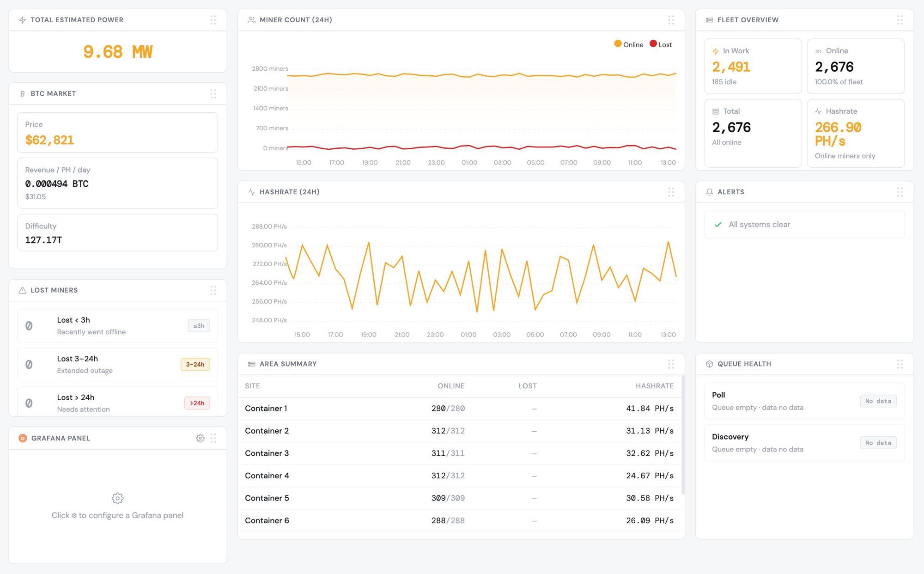
Task: Click the 2,491 In Work value
Action: tap(731, 67)
